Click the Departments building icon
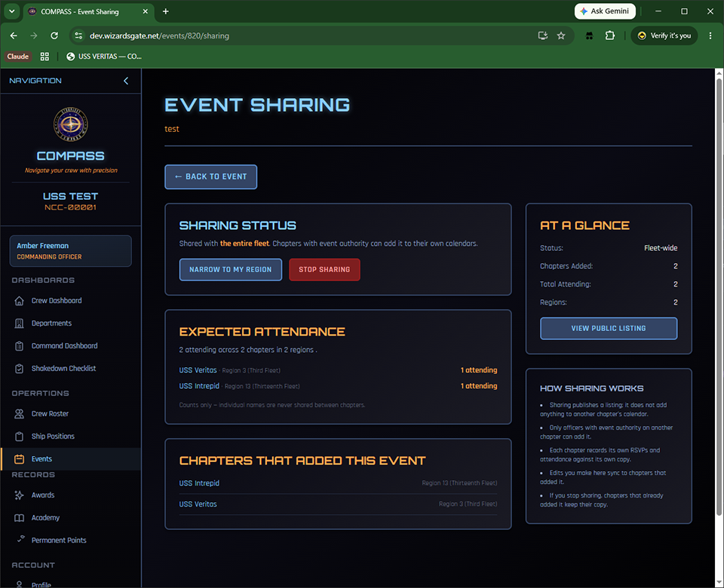724x588 pixels. point(19,323)
